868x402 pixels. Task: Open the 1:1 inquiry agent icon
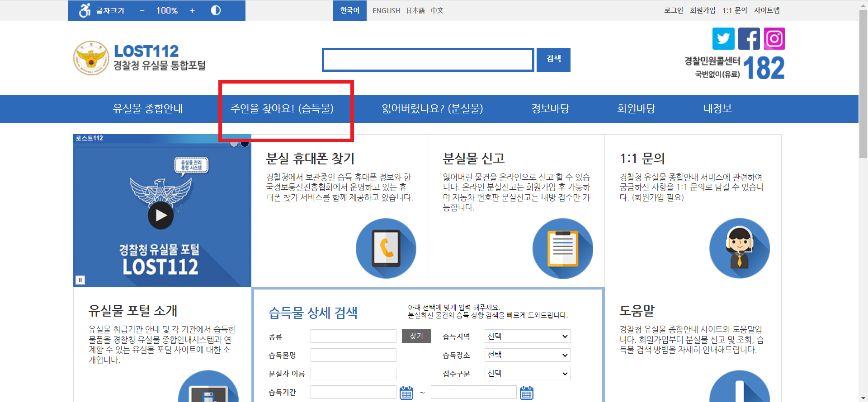pyautogui.click(x=740, y=248)
